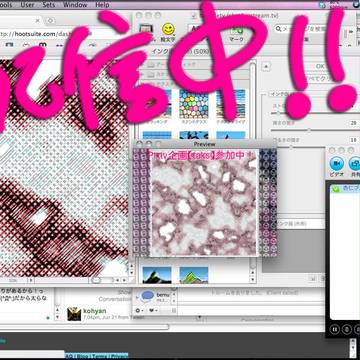Click the OK button in the ink panel
The height and width of the screenshot is (360, 360).
click(x=320, y=66)
